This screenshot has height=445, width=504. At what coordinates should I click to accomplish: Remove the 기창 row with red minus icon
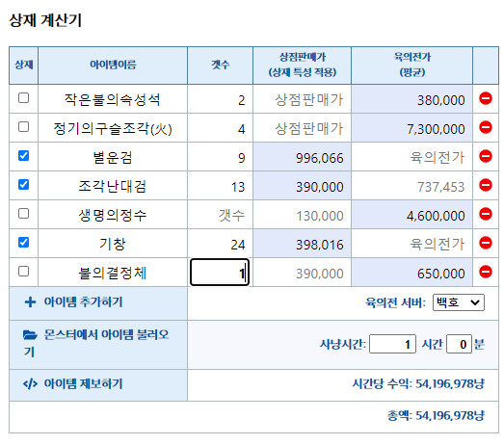486,243
